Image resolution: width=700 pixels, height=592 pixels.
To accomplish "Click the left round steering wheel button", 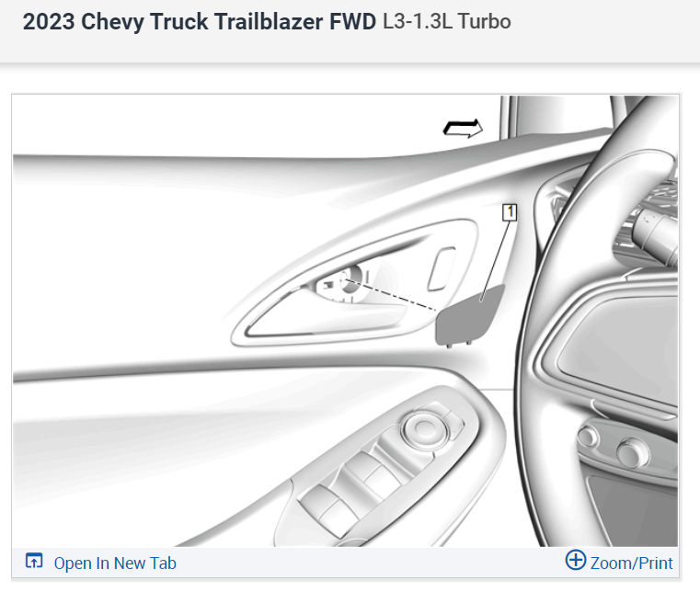I will pos(589,437).
